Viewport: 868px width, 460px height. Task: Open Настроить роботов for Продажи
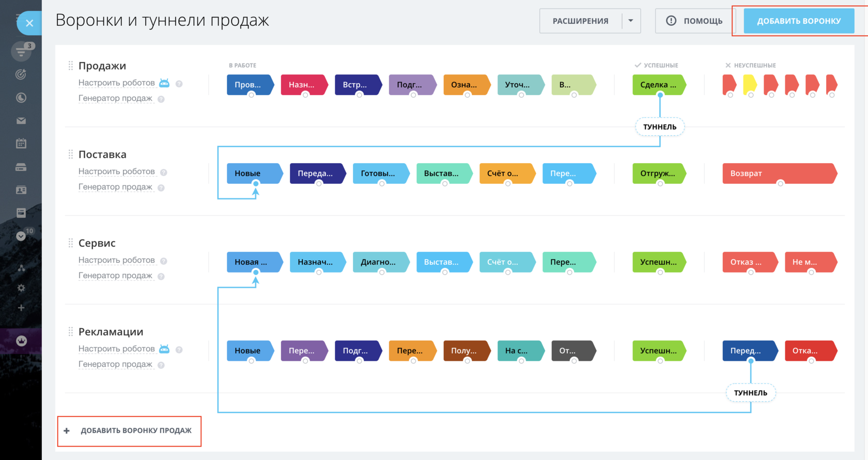[117, 83]
